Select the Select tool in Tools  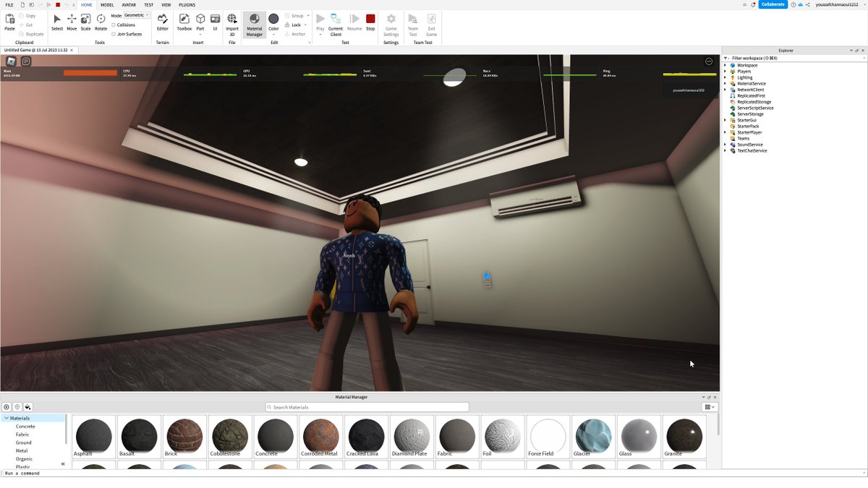tap(57, 22)
